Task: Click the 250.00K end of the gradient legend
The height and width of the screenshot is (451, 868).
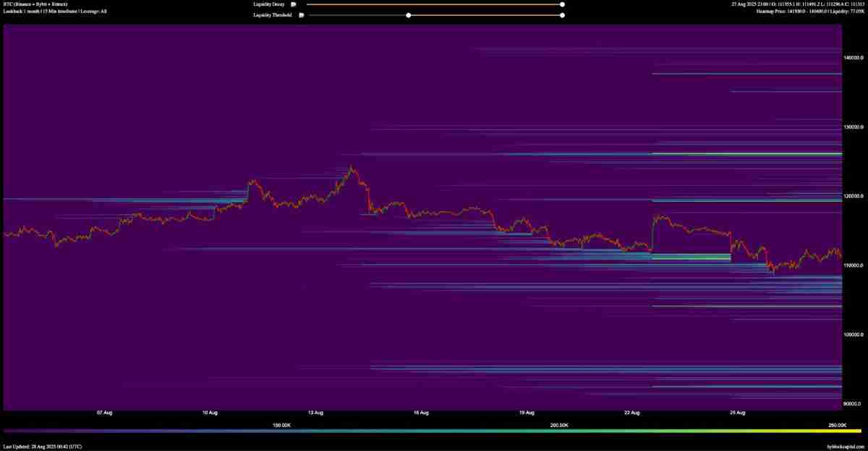Action: pyautogui.click(x=835, y=426)
